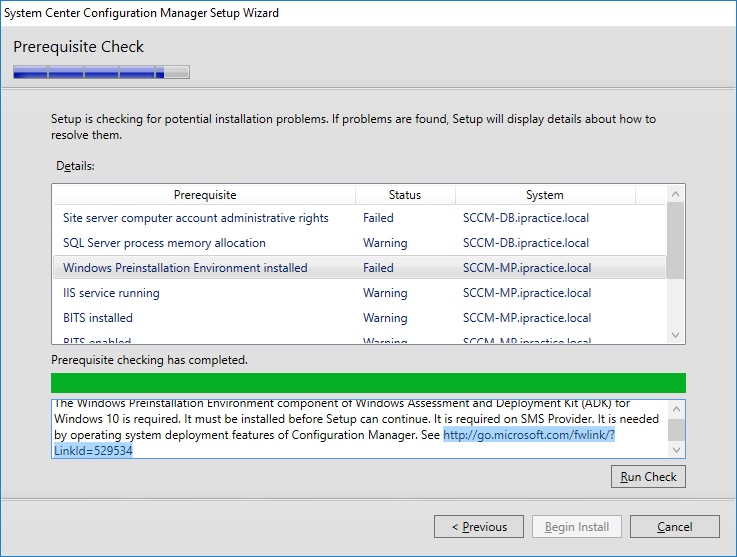This screenshot has width=737, height=557.
Task: Click SCCM-DB.ipractice.local in Site server rights row
Action: point(526,218)
